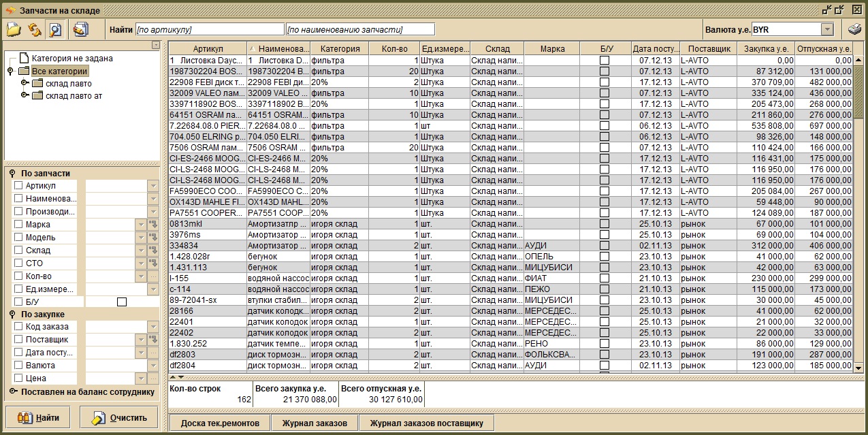Click the Склад selection arrow icon
This screenshot has height=435, width=868.
tap(153, 251)
